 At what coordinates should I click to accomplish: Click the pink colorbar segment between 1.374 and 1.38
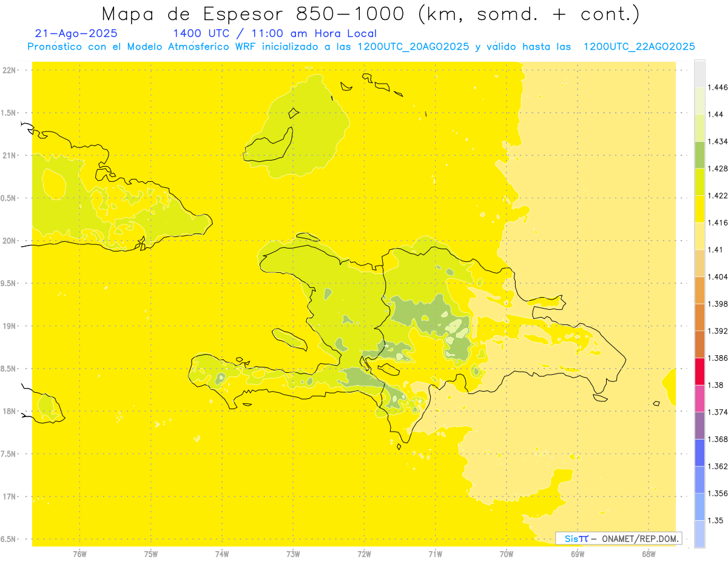(x=699, y=398)
